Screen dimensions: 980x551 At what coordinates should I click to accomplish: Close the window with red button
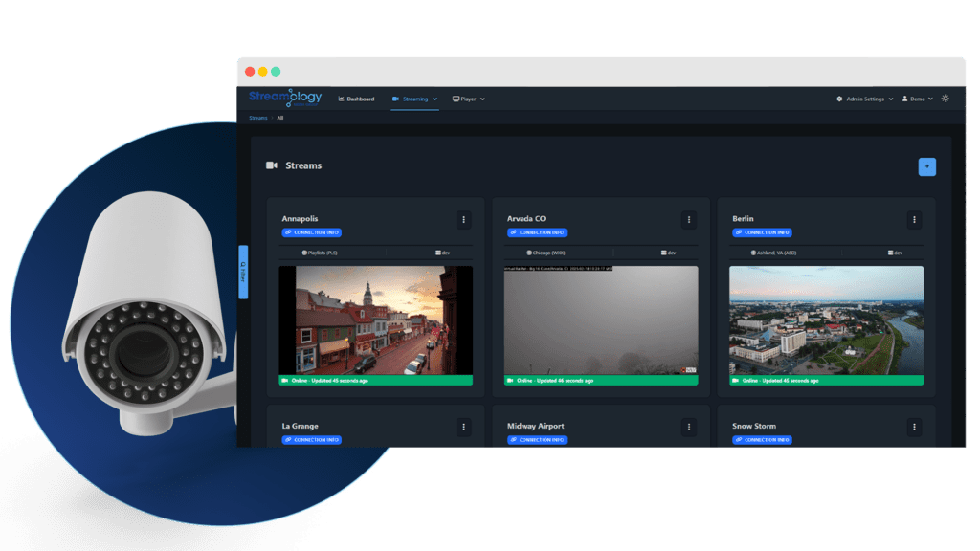250,72
